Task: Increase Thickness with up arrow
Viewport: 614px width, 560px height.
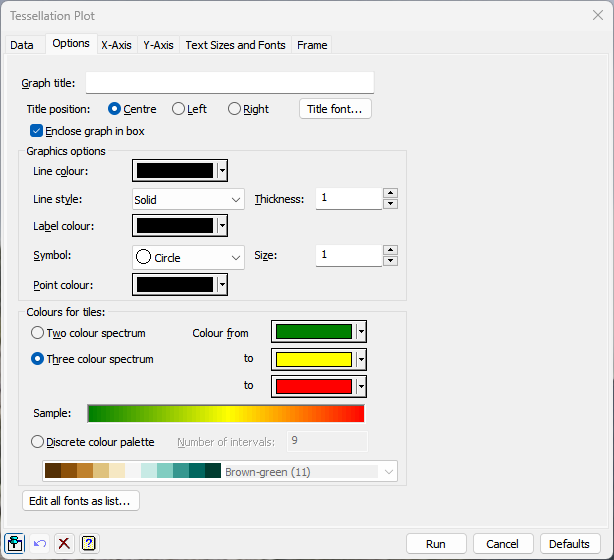Action: (x=390, y=193)
